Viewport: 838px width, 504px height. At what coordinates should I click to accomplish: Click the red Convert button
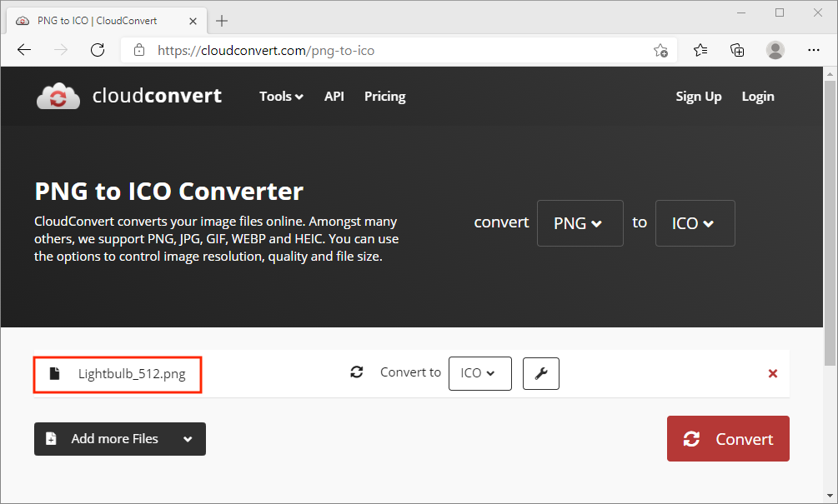click(728, 438)
